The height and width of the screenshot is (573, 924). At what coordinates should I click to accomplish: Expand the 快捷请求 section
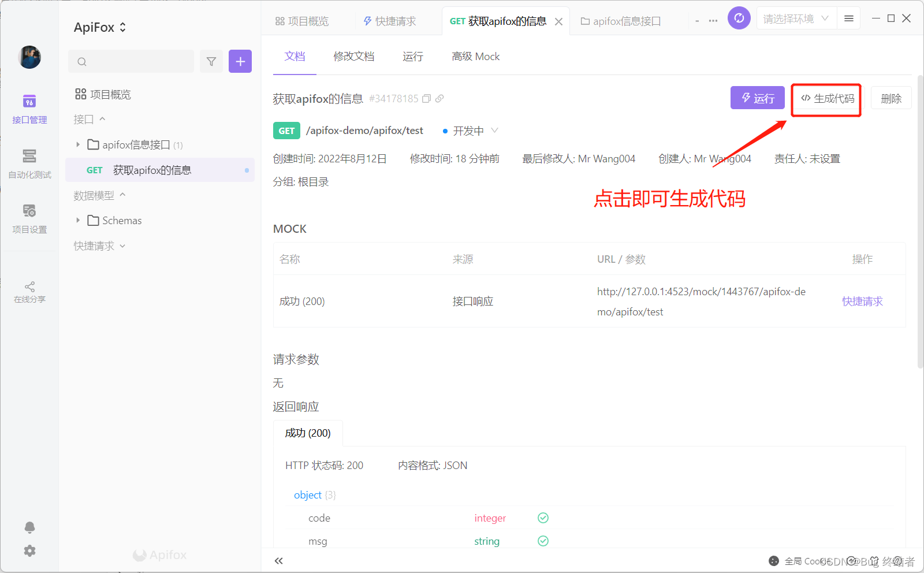(x=99, y=245)
